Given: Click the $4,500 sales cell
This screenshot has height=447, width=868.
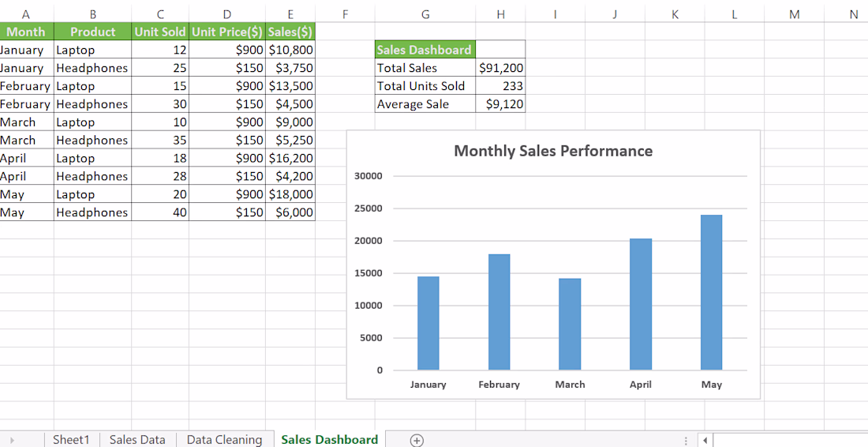Looking at the screenshot, I should tap(290, 103).
